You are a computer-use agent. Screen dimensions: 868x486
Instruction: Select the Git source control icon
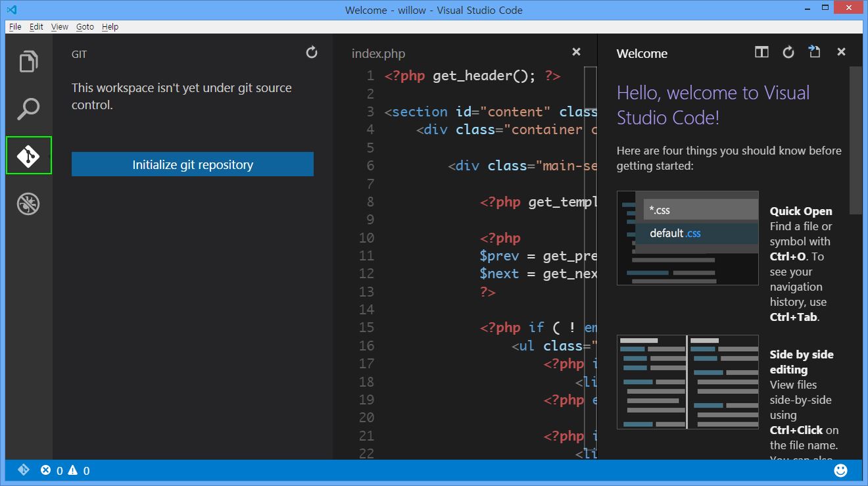pos(28,156)
